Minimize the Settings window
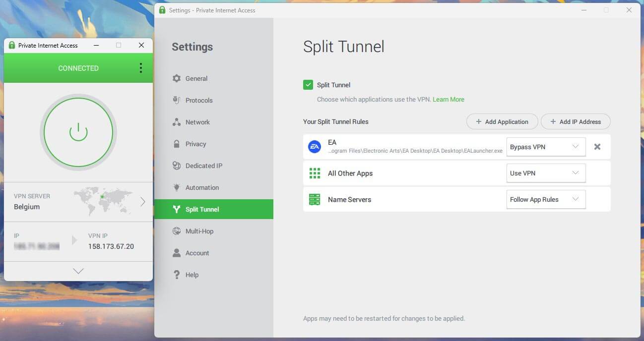 pyautogui.click(x=583, y=10)
